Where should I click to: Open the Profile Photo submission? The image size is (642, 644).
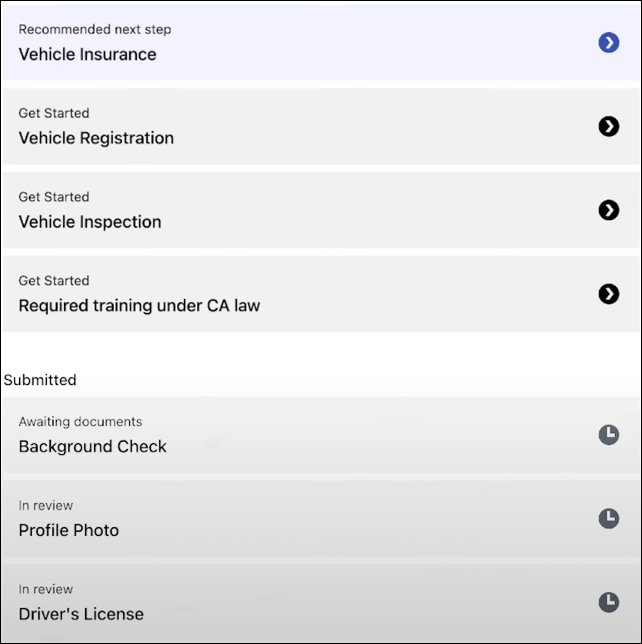coord(69,530)
